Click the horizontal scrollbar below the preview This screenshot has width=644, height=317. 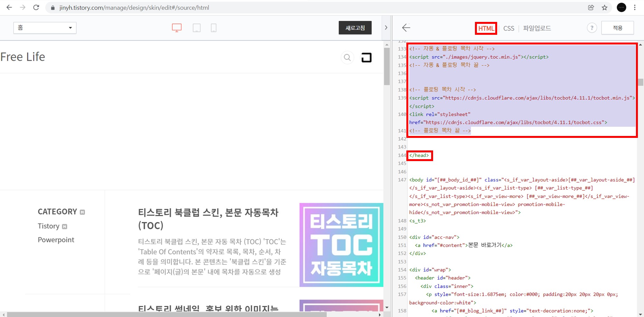[x=161, y=314]
